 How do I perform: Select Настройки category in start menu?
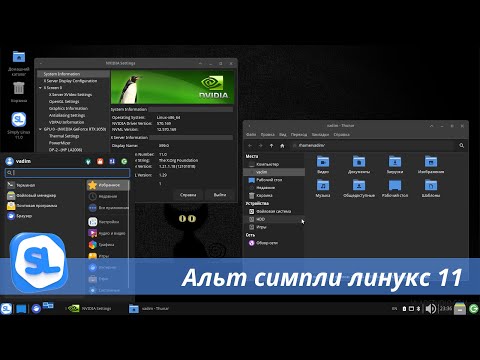[x=108, y=222]
